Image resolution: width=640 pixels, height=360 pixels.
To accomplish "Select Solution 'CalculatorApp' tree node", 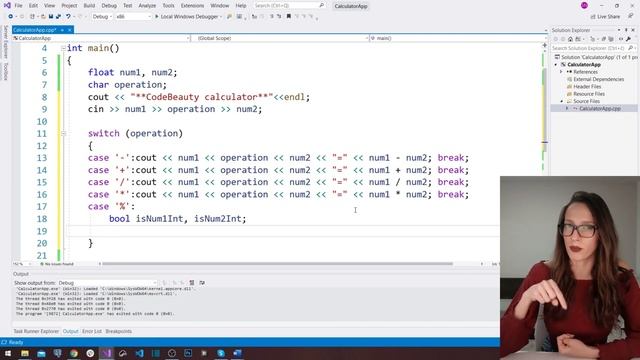I will pos(597,57).
